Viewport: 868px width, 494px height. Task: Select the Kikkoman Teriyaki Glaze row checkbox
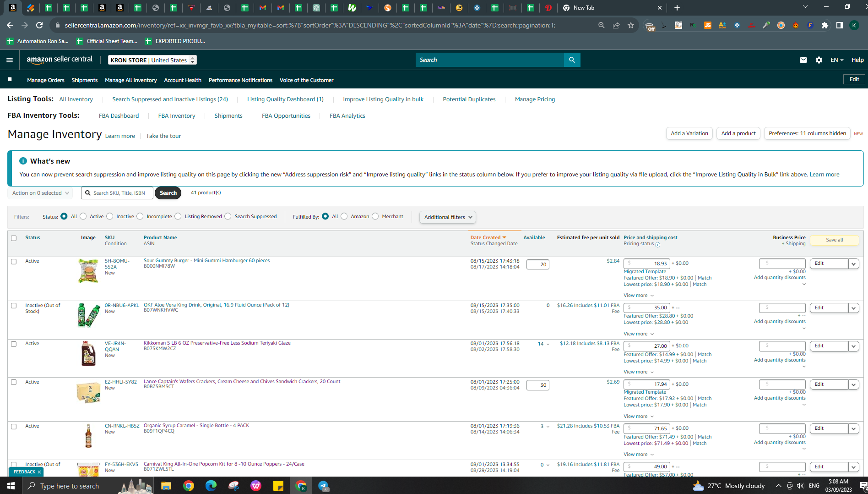coord(14,344)
